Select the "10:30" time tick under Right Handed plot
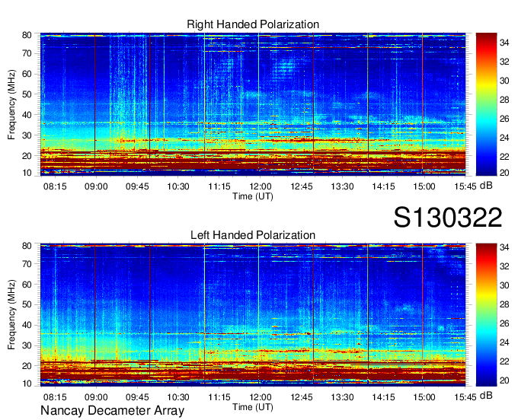This screenshot has height=420, width=518. (x=178, y=186)
